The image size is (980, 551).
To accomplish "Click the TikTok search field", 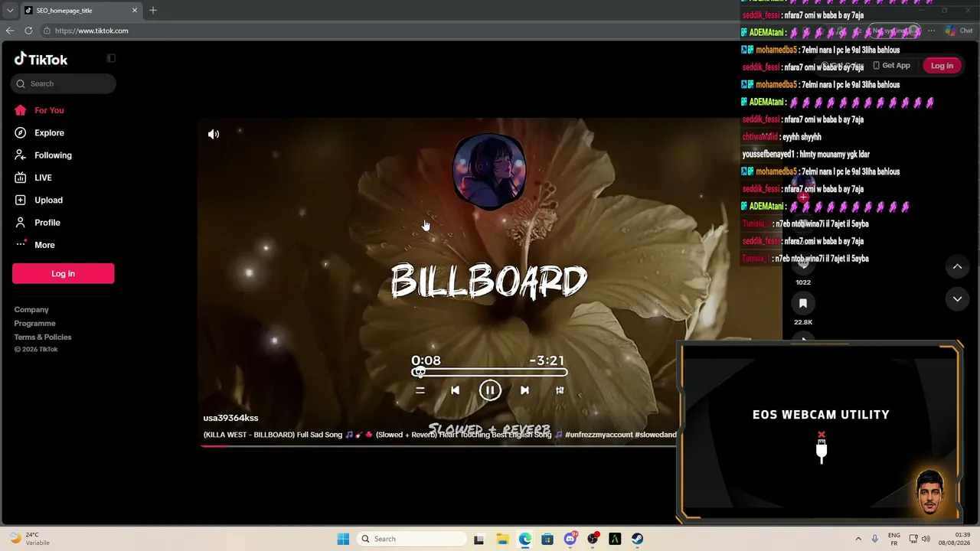I will click(64, 83).
